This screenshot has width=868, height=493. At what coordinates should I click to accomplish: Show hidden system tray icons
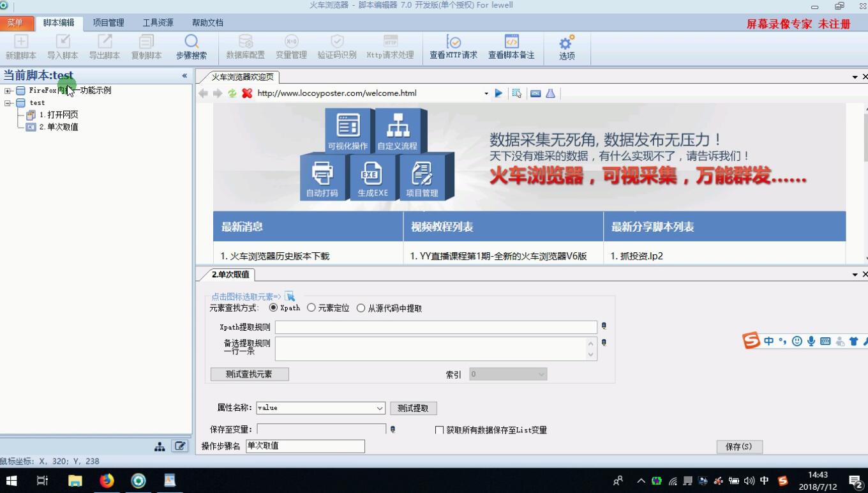pos(641,481)
